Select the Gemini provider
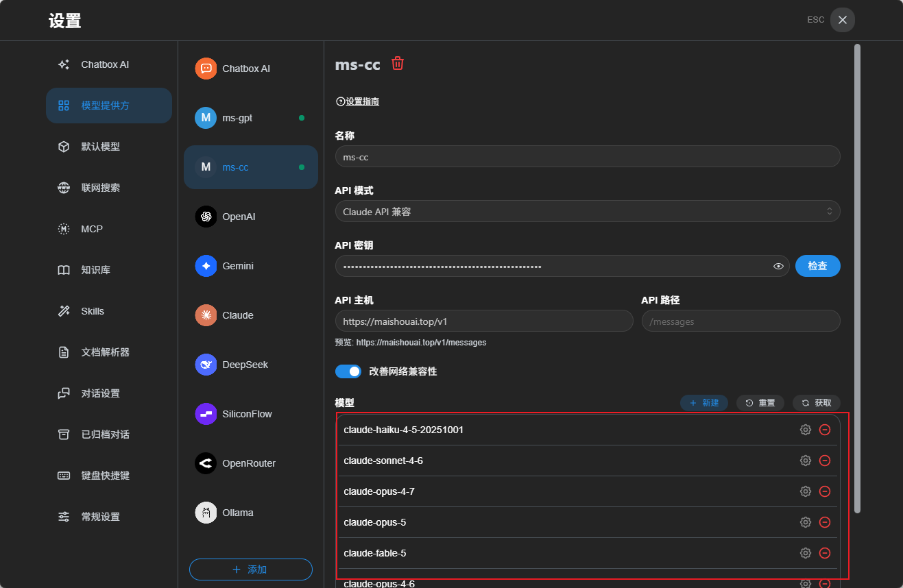 point(251,266)
